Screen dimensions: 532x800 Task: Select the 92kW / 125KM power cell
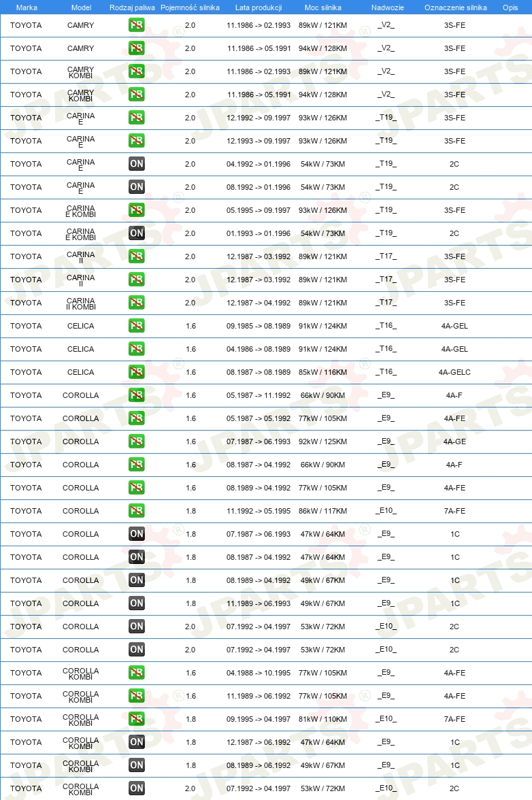pos(323,441)
